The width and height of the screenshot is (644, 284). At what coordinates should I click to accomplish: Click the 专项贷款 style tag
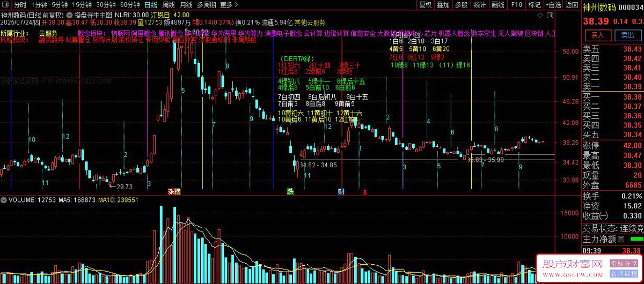(x=157, y=40)
